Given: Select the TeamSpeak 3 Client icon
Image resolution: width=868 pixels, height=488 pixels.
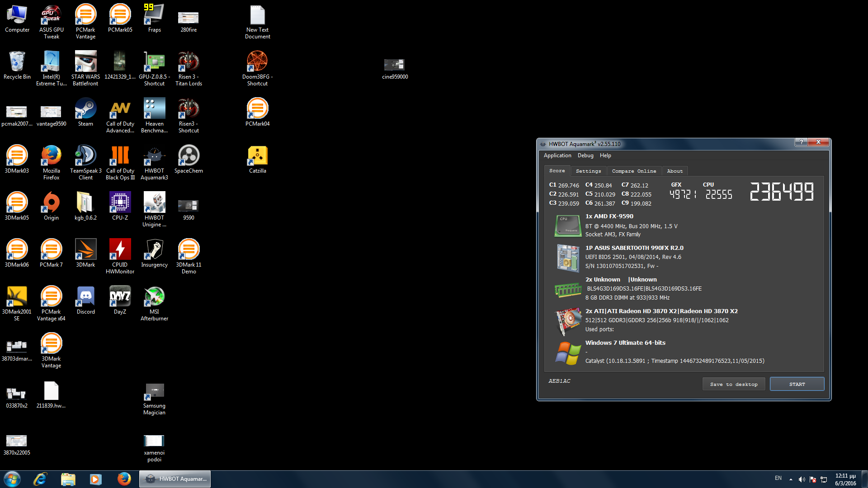Looking at the screenshot, I should 85,162.
